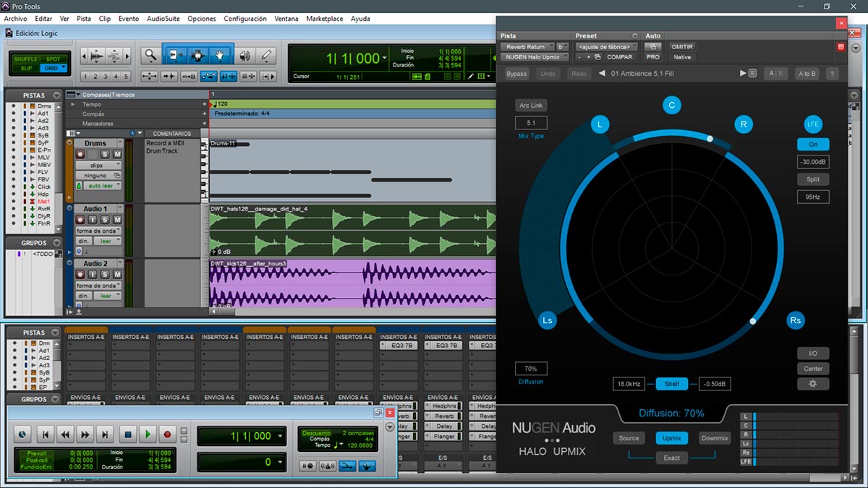Screen dimensions: 868x488
Task: Toggle Bypass in Halo Upmix
Action: pos(516,74)
